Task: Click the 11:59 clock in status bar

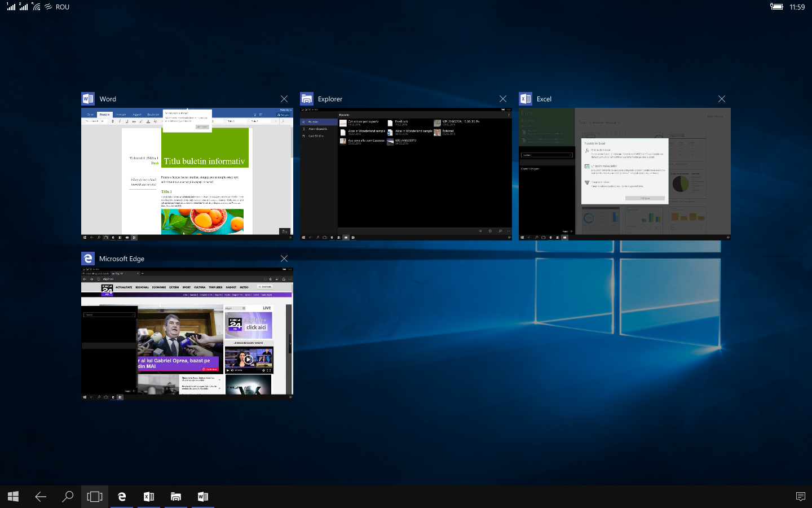Action: coord(797,7)
